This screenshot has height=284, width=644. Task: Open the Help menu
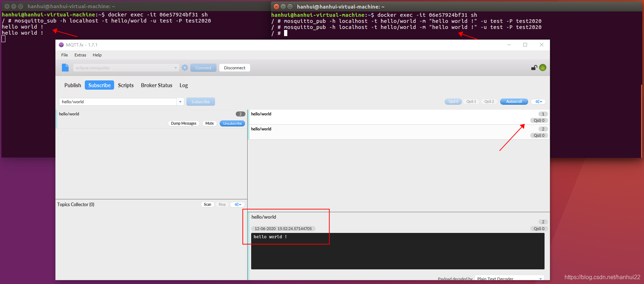pyautogui.click(x=97, y=55)
